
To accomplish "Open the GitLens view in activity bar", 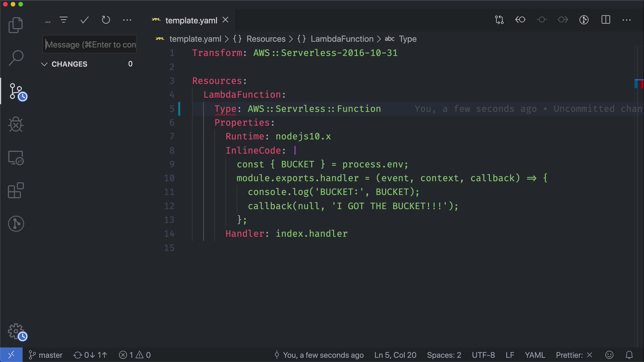I will 16,224.
